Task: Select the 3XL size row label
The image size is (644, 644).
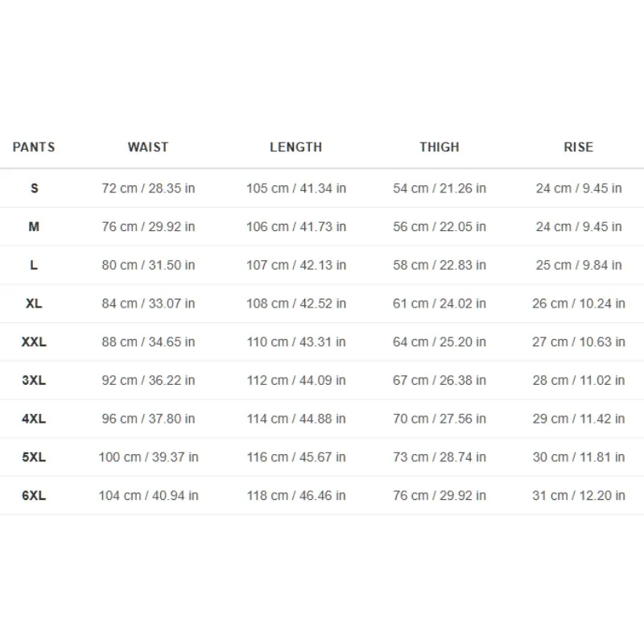Action: [x=34, y=380]
